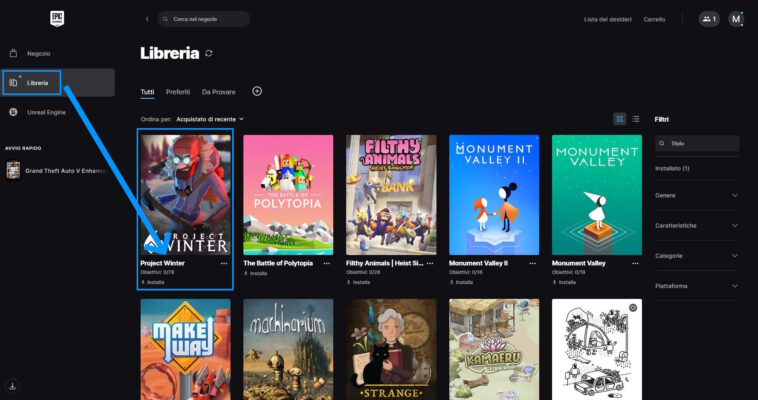
Task: Add a new collection with the plus icon
Action: [257, 91]
